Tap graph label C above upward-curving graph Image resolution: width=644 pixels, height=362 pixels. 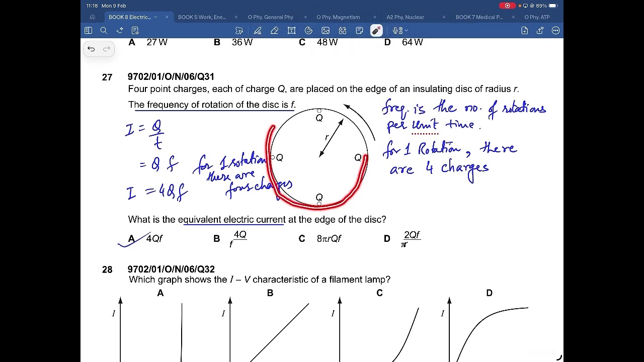coord(379,293)
